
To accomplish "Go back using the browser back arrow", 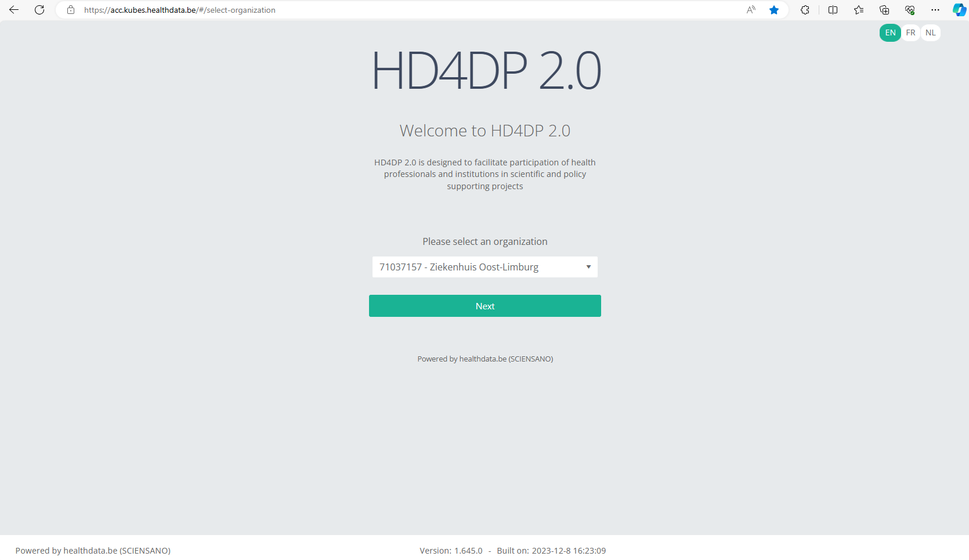I will pos(14,10).
